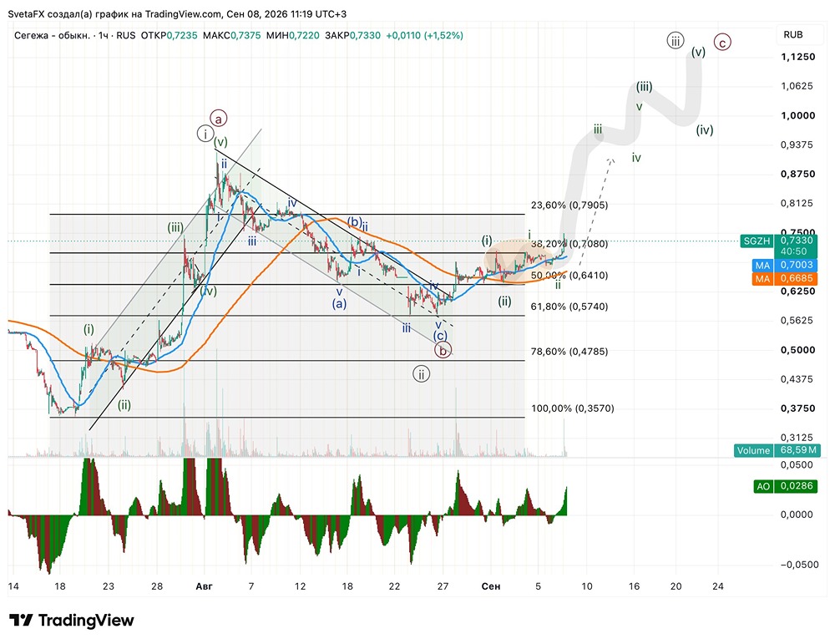Click the ОТКР 0,7235 open value
835x644 pixels.
[169, 35]
